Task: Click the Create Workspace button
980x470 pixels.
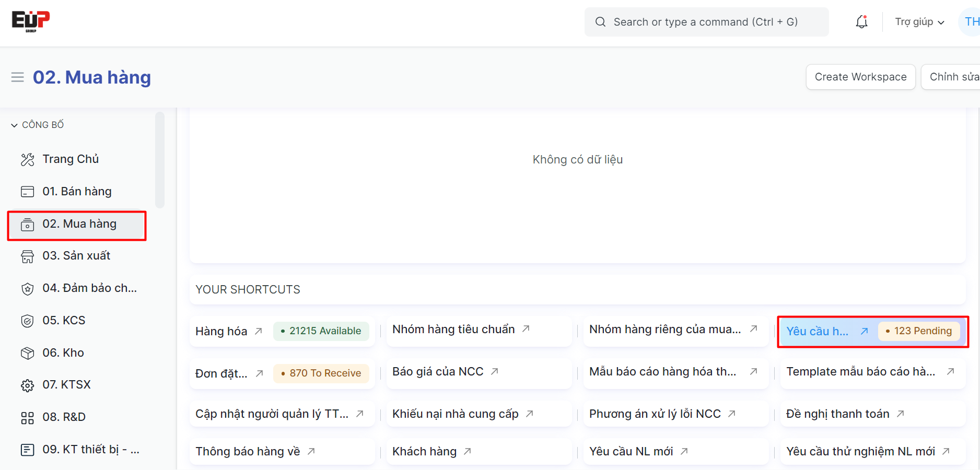Action: pyautogui.click(x=860, y=77)
